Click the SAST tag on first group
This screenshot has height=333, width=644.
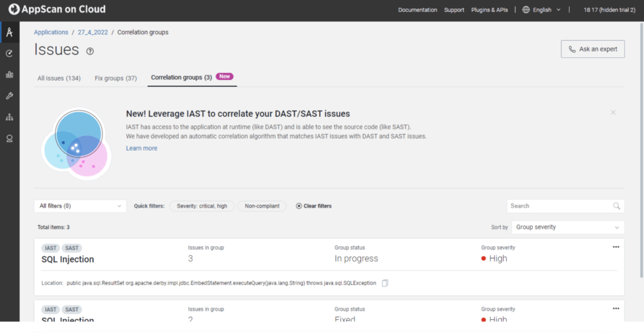pyautogui.click(x=72, y=248)
